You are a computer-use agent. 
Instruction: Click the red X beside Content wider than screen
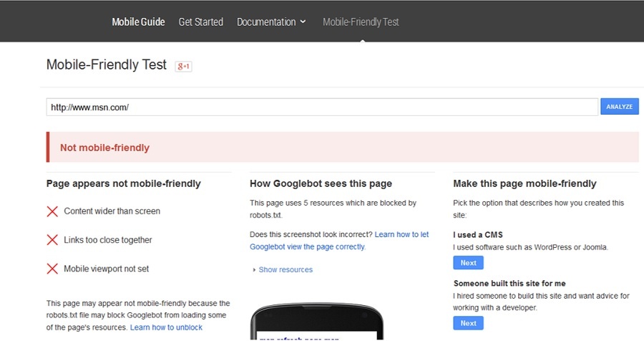tap(52, 211)
